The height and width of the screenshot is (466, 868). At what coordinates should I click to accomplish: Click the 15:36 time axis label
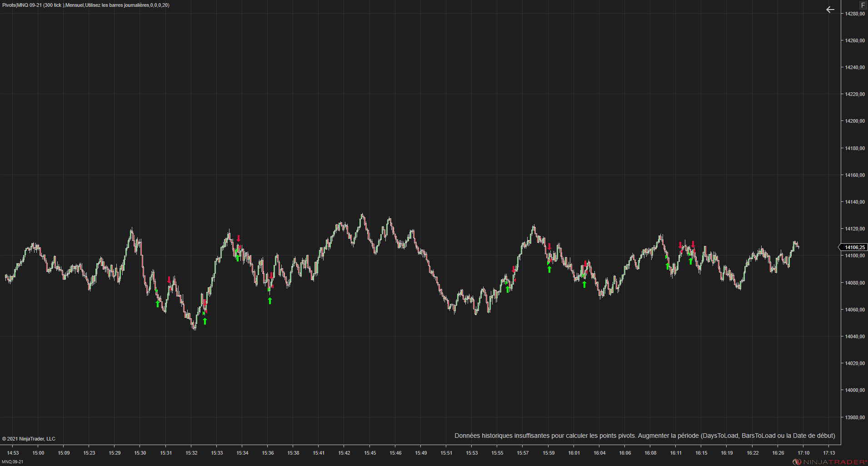268,453
